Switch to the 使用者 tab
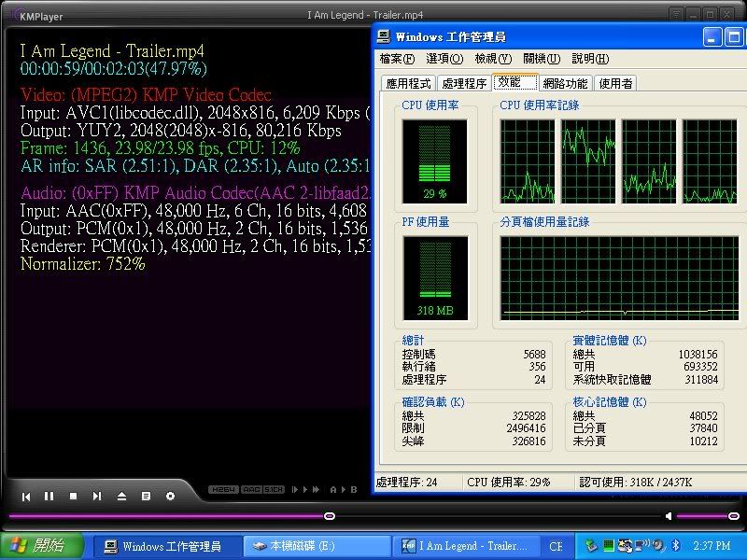 [615, 83]
